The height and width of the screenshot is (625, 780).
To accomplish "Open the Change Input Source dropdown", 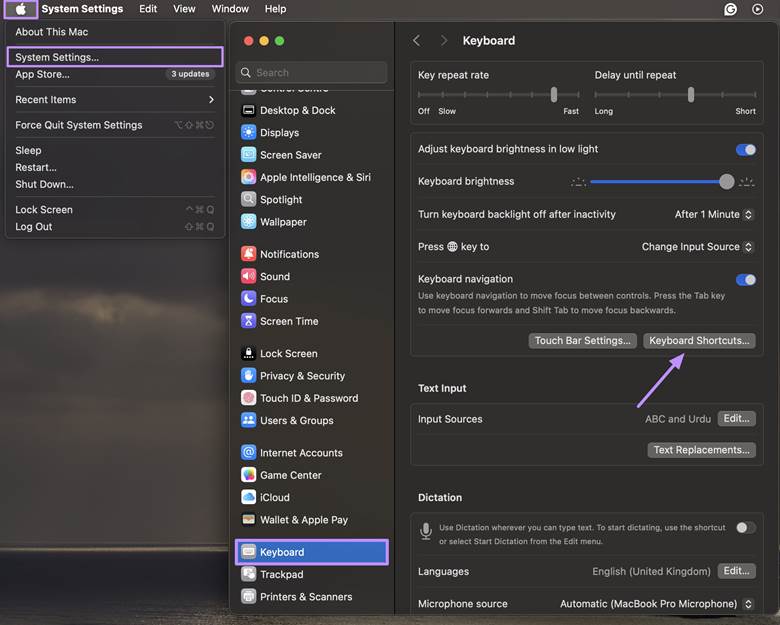I will (x=697, y=247).
